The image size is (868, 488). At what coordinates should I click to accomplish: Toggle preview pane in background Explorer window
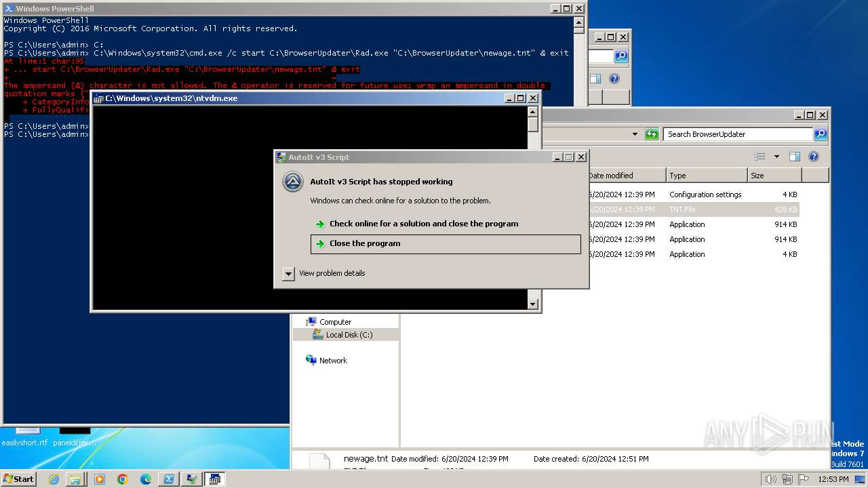[595, 79]
